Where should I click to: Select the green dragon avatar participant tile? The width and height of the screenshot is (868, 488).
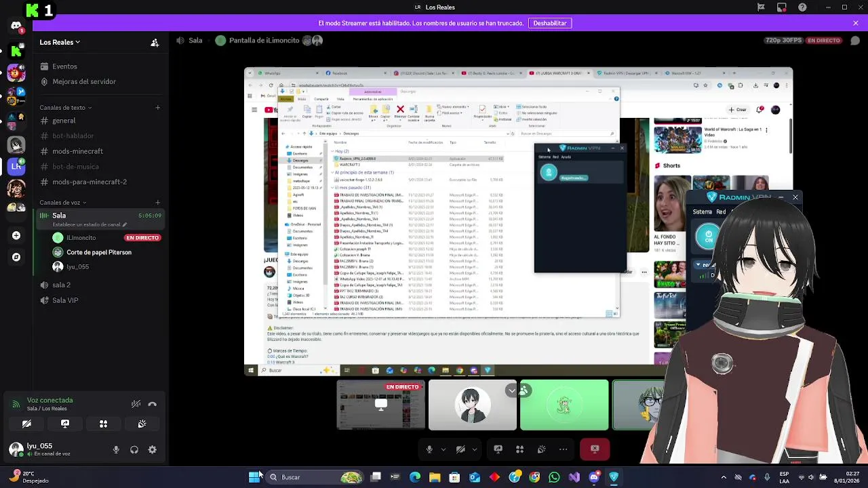pyautogui.click(x=564, y=405)
